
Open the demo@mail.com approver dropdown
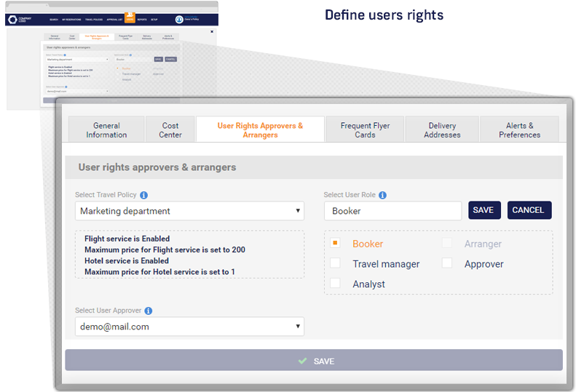click(189, 327)
